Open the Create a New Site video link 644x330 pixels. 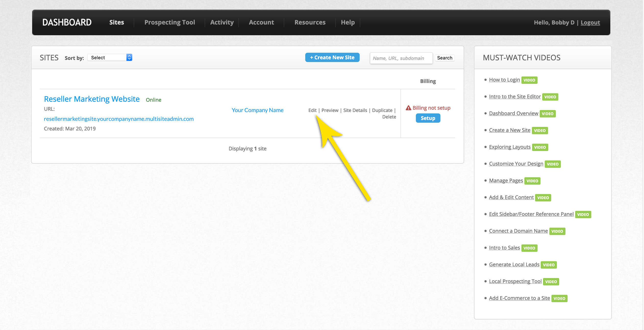coord(510,130)
